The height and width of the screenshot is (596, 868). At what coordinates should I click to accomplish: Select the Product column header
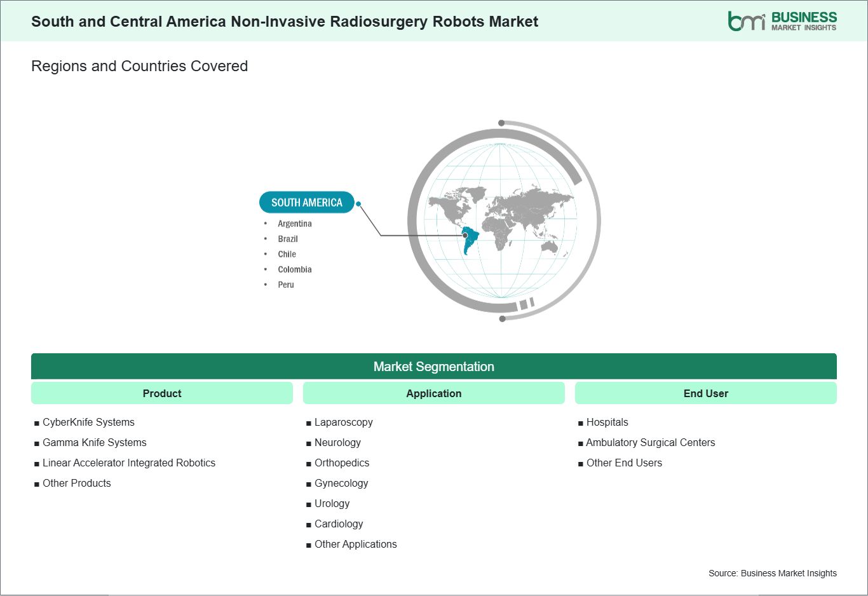(162, 393)
